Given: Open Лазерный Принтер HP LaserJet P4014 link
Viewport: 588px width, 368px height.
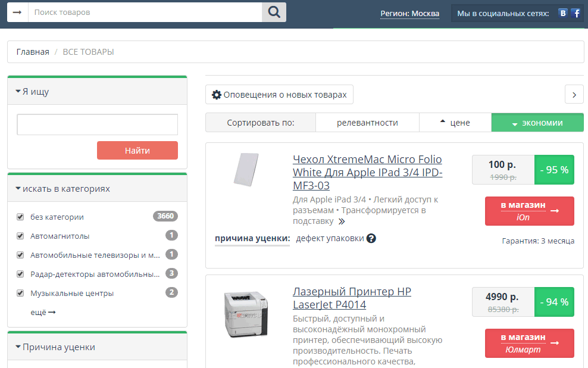Looking at the screenshot, I should coord(352,298).
